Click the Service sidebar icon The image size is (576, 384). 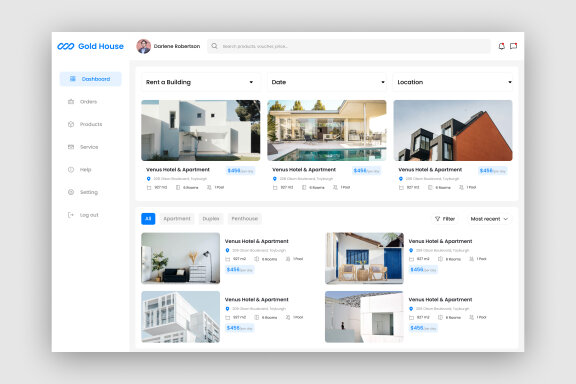pos(71,147)
